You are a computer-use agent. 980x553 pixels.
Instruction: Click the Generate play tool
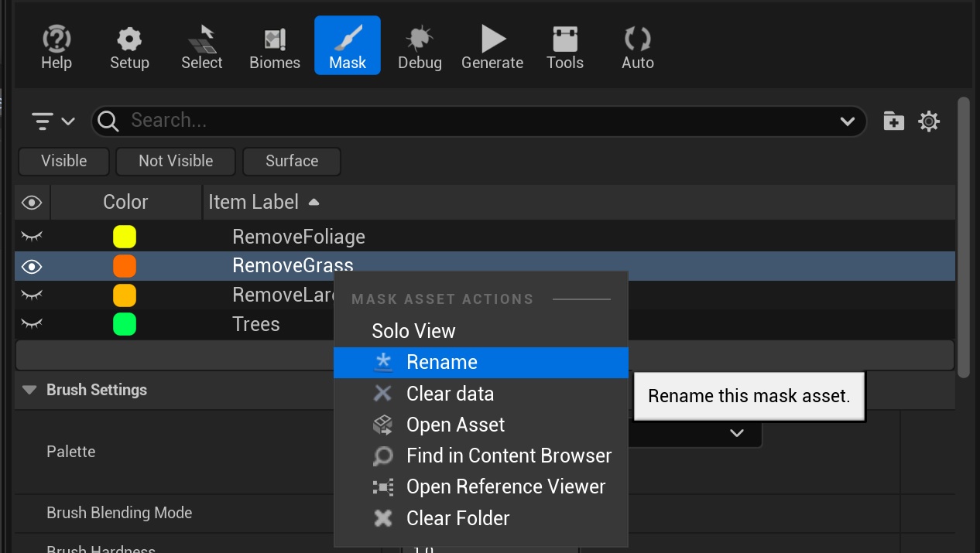point(492,46)
